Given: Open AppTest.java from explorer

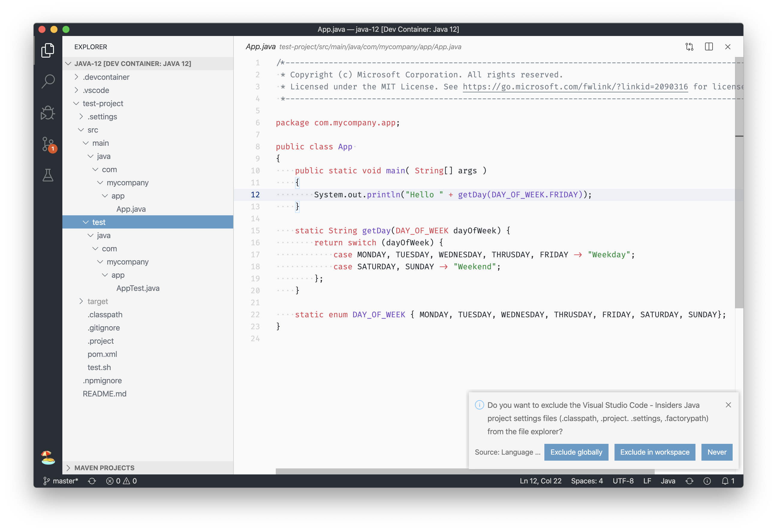Looking at the screenshot, I should (x=138, y=288).
